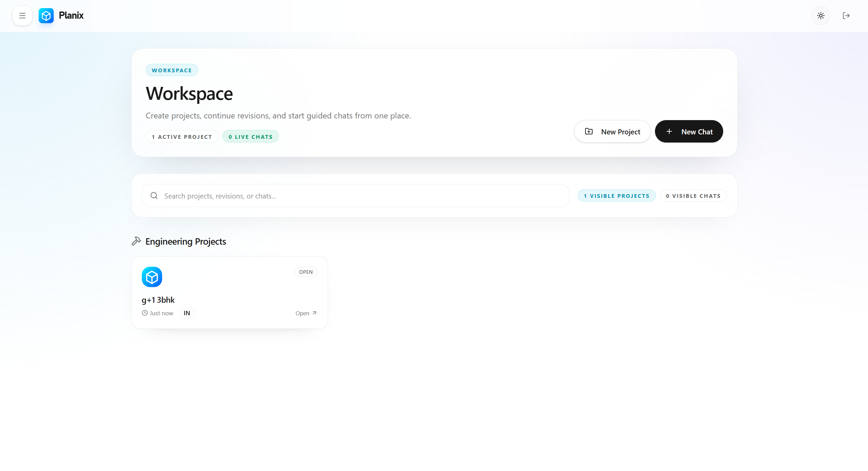Focus the search projects input field
The width and height of the screenshot is (868, 471).
pos(363,196)
